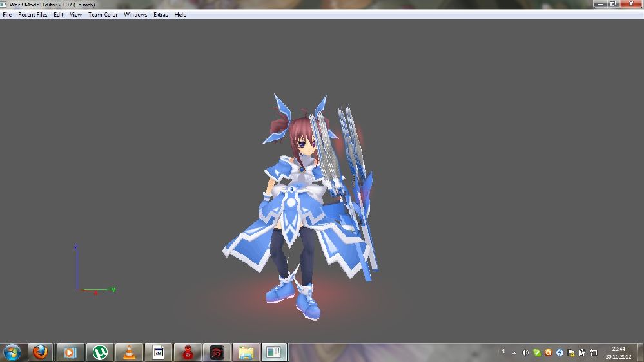This screenshot has width=644, height=362.
Task: Open uTorrent from the taskbar
Action: point(100,352)
